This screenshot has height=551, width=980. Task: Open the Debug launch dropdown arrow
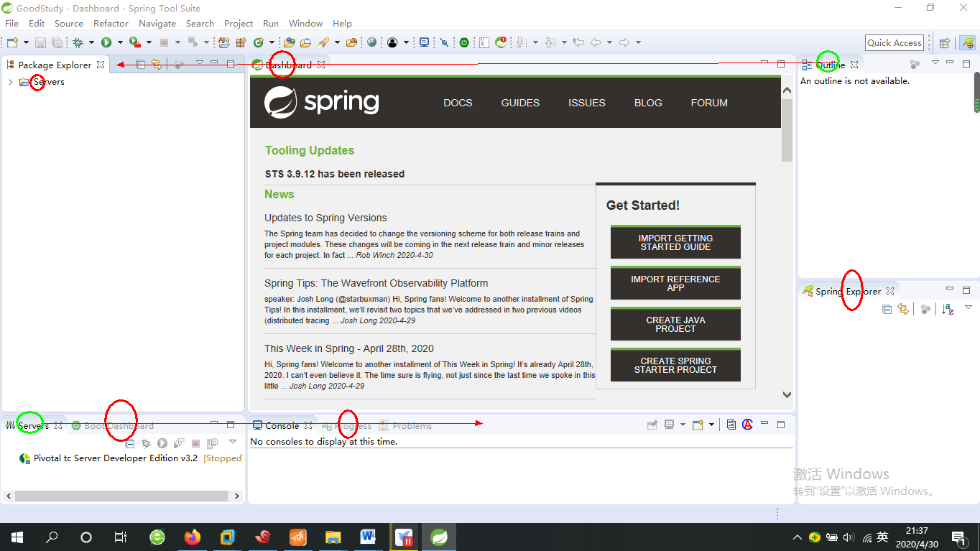(91, 42)
